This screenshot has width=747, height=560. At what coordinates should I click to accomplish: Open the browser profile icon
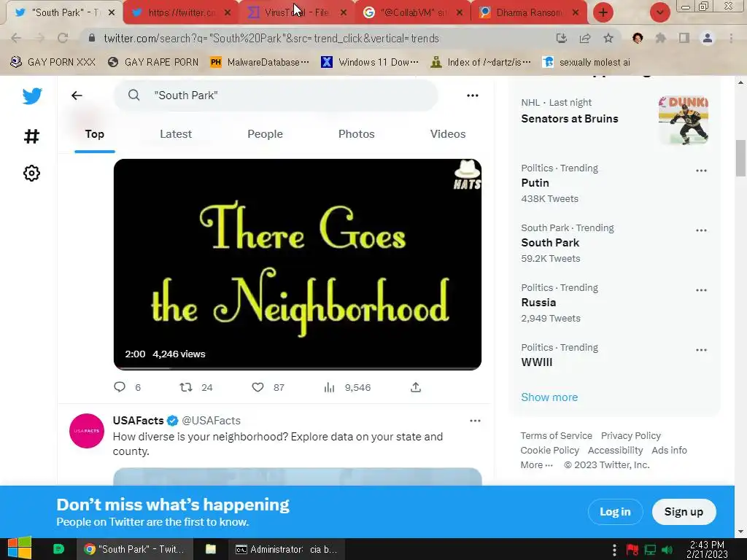(708, 38)
